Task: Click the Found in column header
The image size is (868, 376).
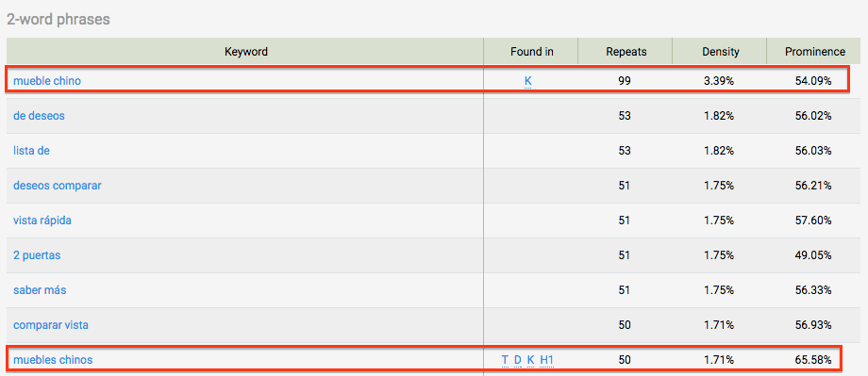Action: coord(531,52)
